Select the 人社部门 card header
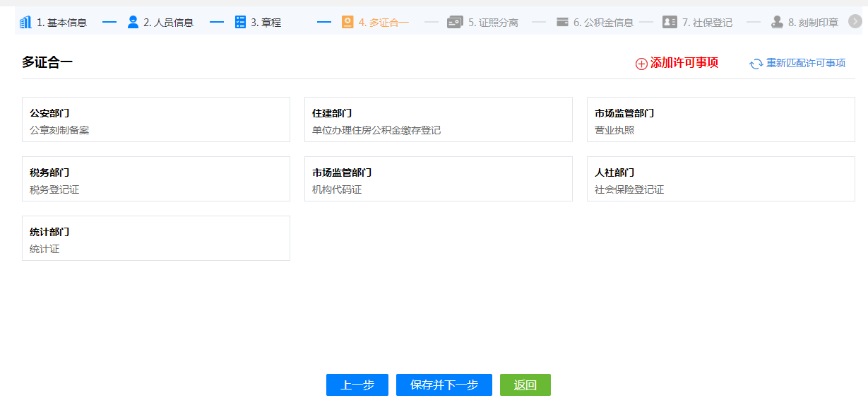Image resolution: width=868 pixels, height=410 pixels. click(x=614, y=172)
